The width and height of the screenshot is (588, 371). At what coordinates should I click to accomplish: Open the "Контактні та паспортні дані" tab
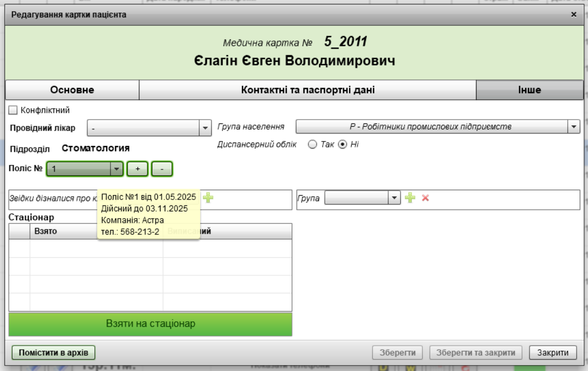point(308,91)
